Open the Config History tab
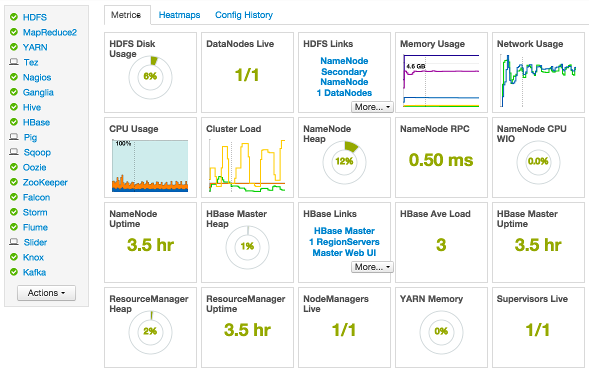 (244, 15)
